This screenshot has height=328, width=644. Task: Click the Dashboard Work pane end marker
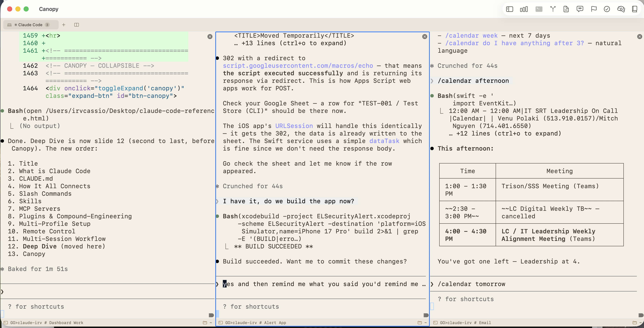click(211, 315)
